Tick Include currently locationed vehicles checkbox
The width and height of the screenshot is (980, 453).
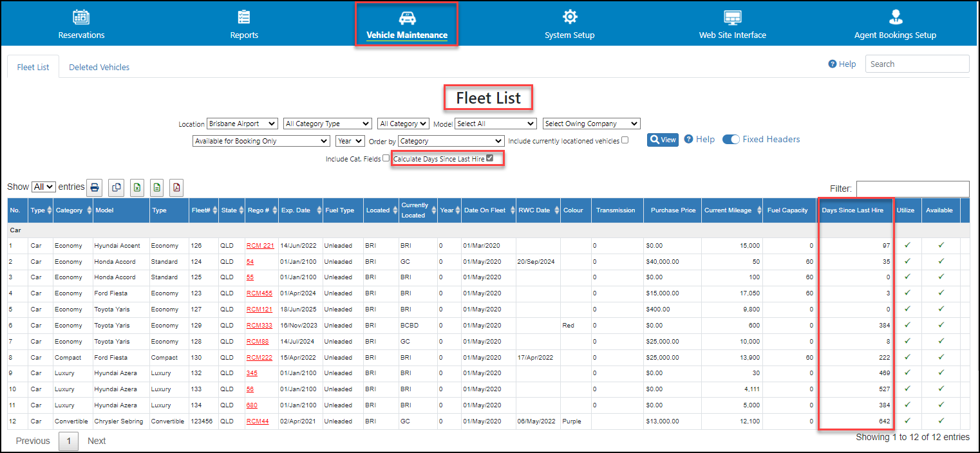click(x=625, y=140)
